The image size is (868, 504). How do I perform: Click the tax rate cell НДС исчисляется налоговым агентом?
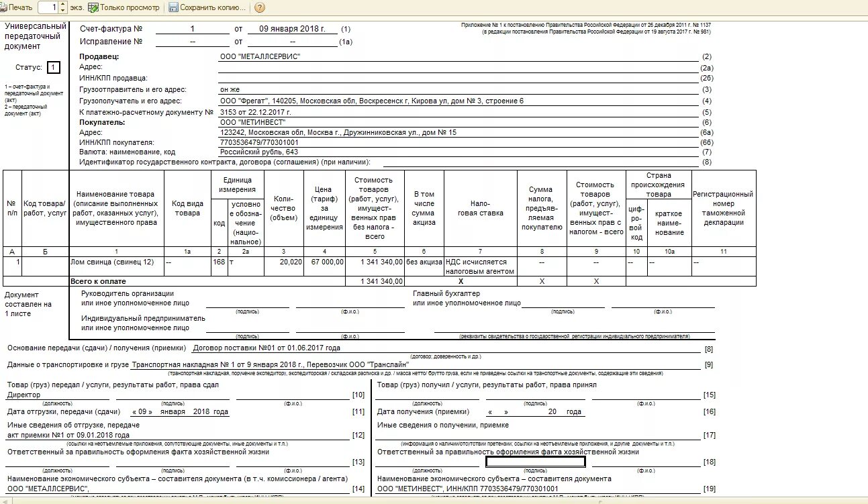click(481, 266)
